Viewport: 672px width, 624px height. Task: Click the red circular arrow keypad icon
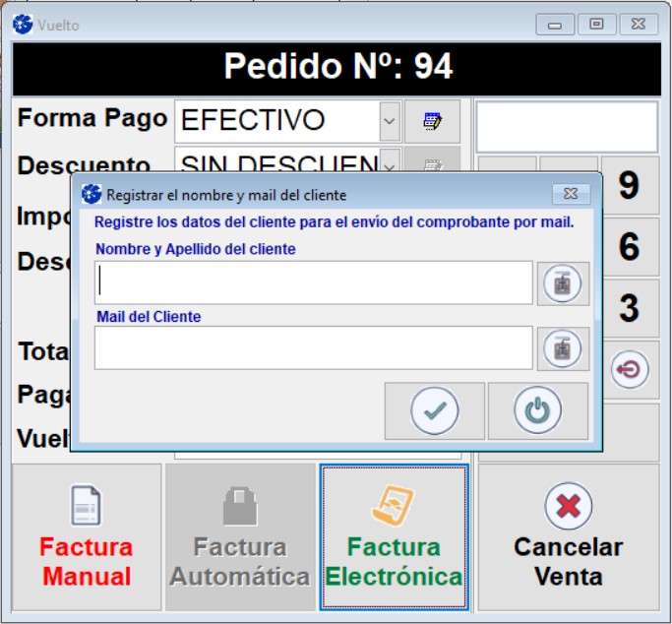(x=630, y=370)
